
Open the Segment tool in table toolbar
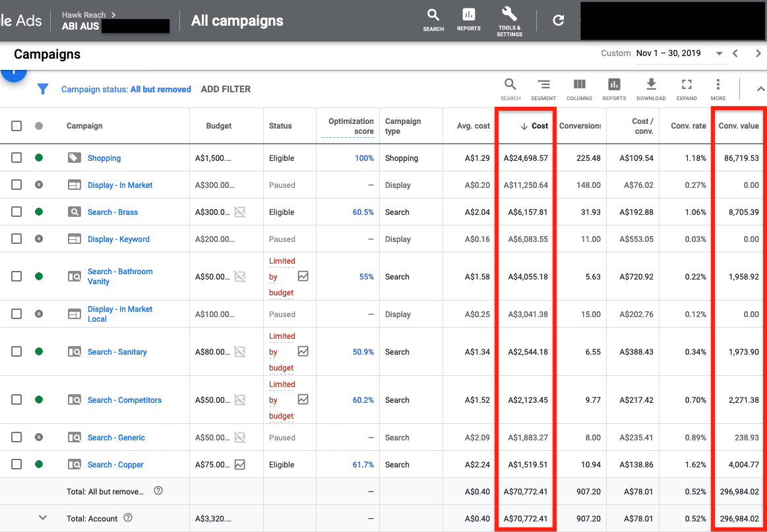point(543,88)
